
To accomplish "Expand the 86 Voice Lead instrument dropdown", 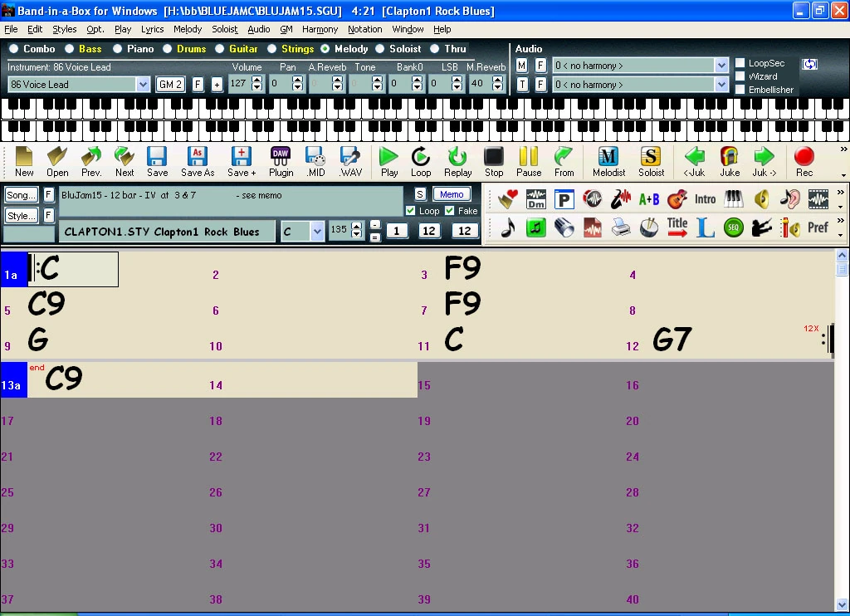I will click(143, 85).
